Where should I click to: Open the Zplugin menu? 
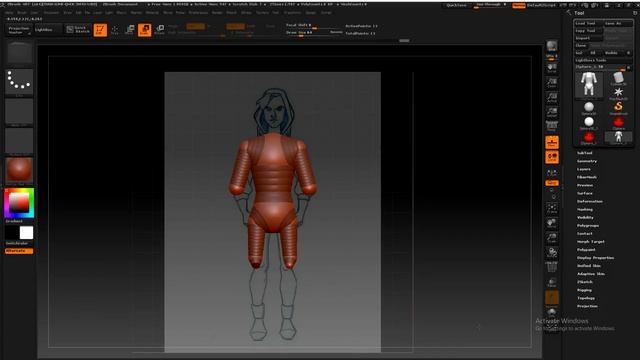[x=311, y=13]
